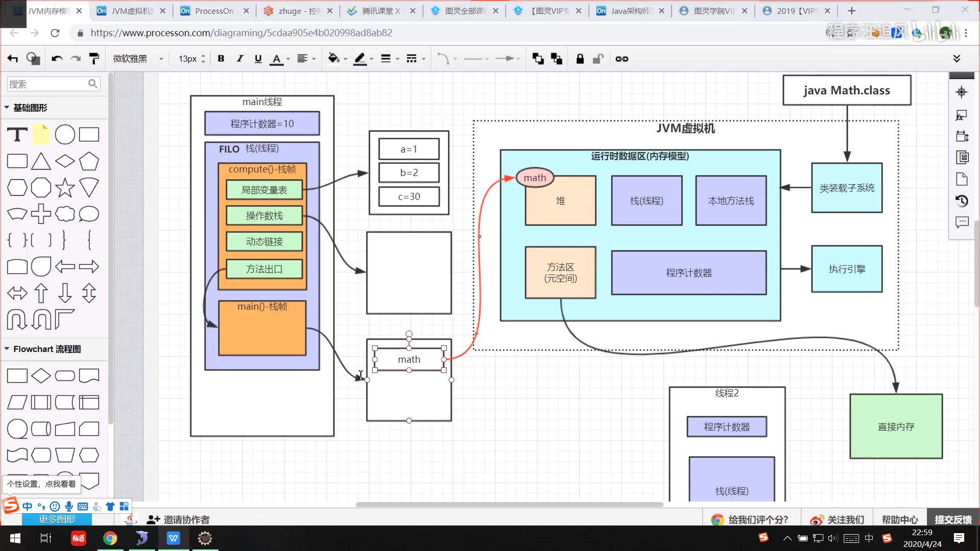The image size is (980, 551).
Task: Toggle underline text formatting
Action: click(x=258, y=59)
